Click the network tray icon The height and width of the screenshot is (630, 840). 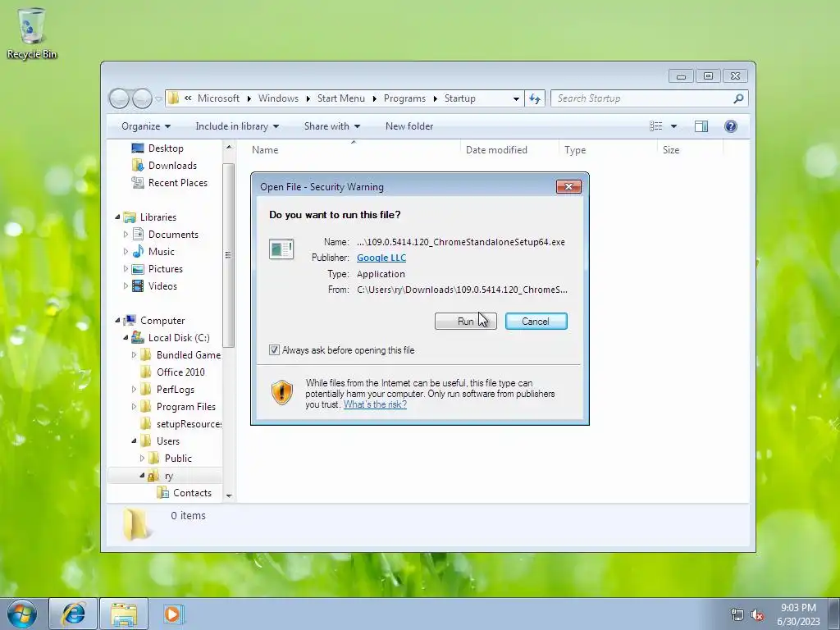pos(737,615)
